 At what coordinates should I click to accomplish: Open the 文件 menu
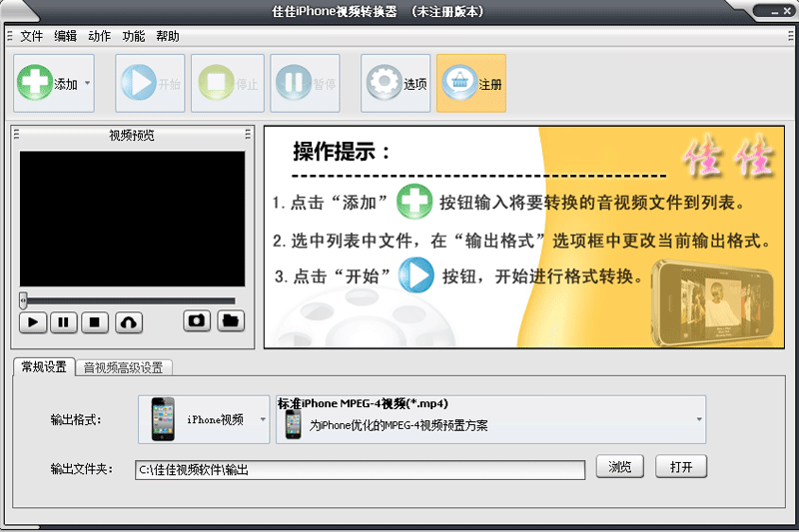point(32,36)
